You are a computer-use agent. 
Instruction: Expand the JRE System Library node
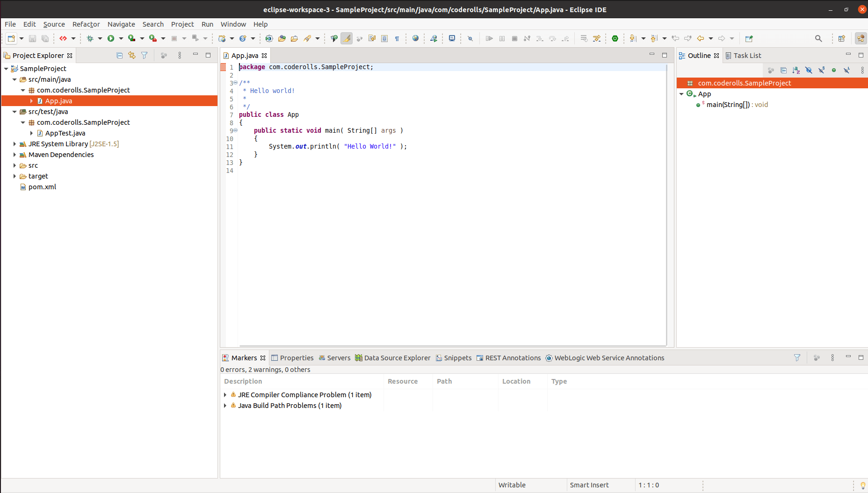(x=14, y=144)
